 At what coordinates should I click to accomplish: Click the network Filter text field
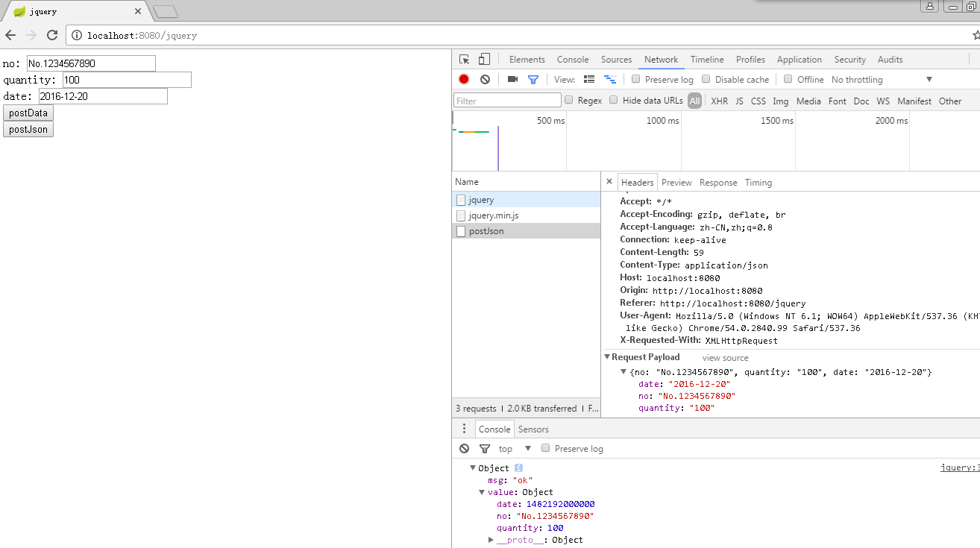pos(507,101)
